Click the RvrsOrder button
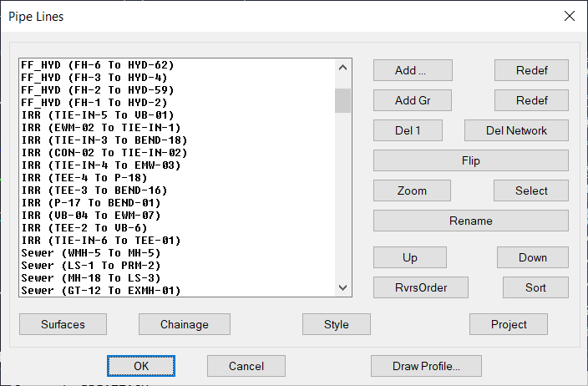The image size is (588, 386). pyautogui.click(x=420, y=287)
